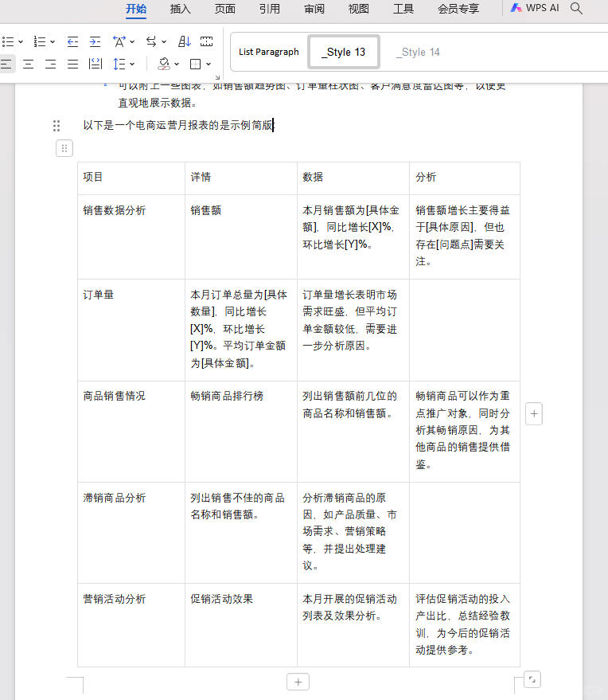Sort text with the sort icon

[184, 42]
